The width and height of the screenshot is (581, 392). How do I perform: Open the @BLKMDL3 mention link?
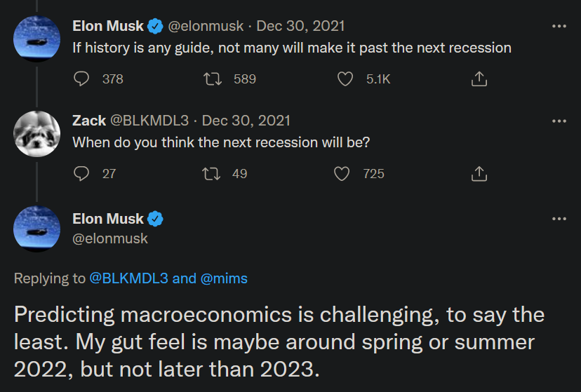128,278
